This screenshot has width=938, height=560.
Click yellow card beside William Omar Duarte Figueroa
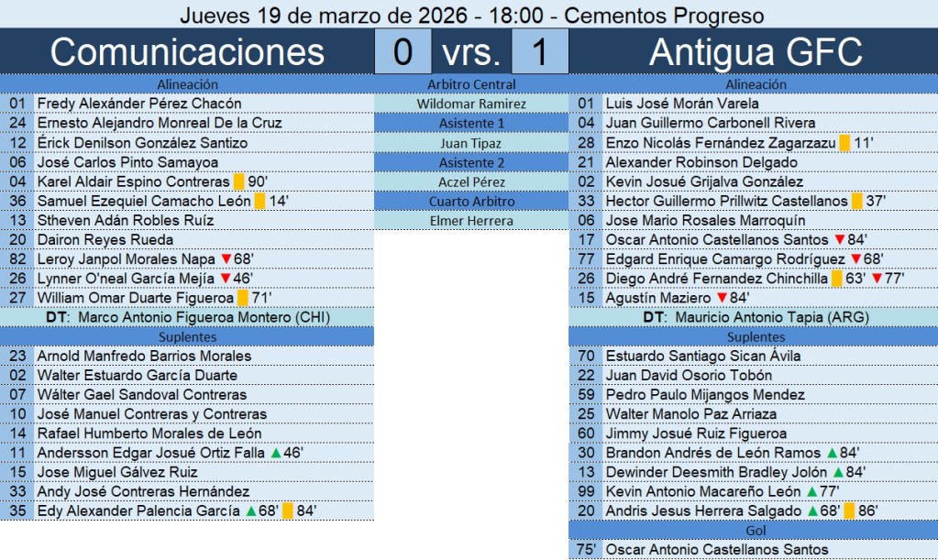pyautogui.click(x=242, y=298)
